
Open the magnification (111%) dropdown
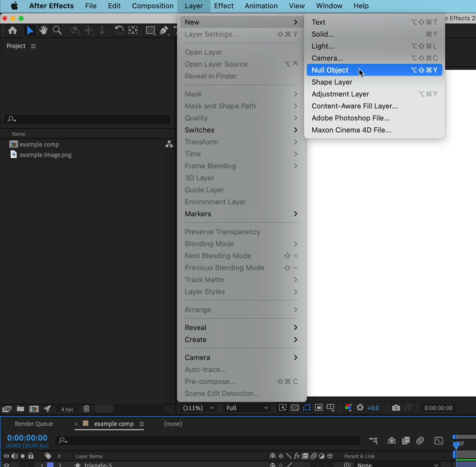(x=199, y=408)
